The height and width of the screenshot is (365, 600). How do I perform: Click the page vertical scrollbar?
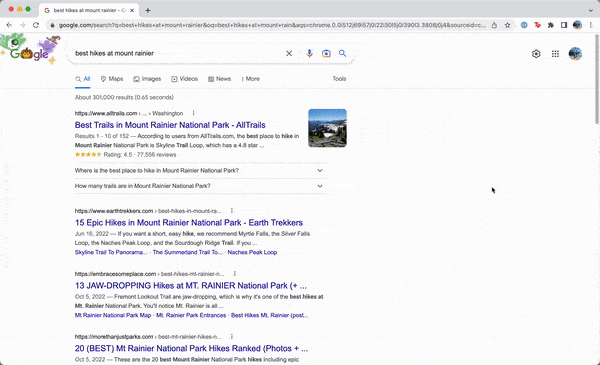[597, 79]
